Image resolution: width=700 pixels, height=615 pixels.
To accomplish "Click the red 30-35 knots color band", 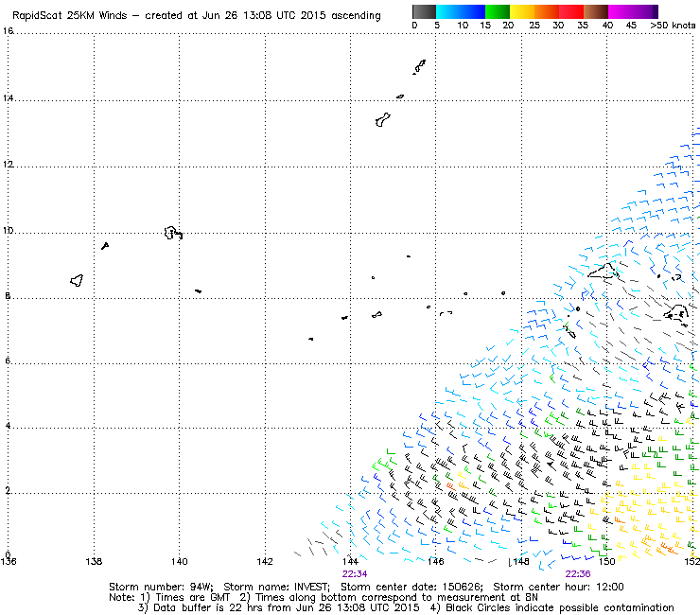I will 571,11.
